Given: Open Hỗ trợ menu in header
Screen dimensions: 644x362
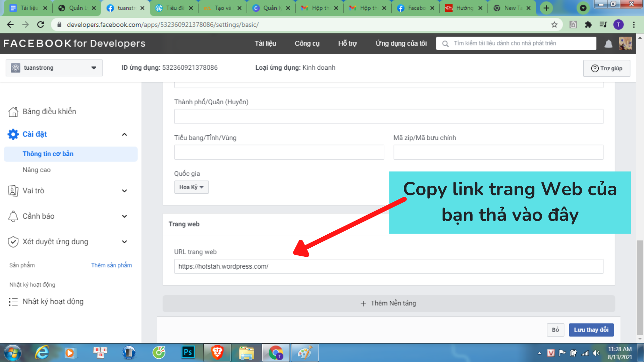Looking at the screenshot, I should pyautogui.click(x=347, y=44).
